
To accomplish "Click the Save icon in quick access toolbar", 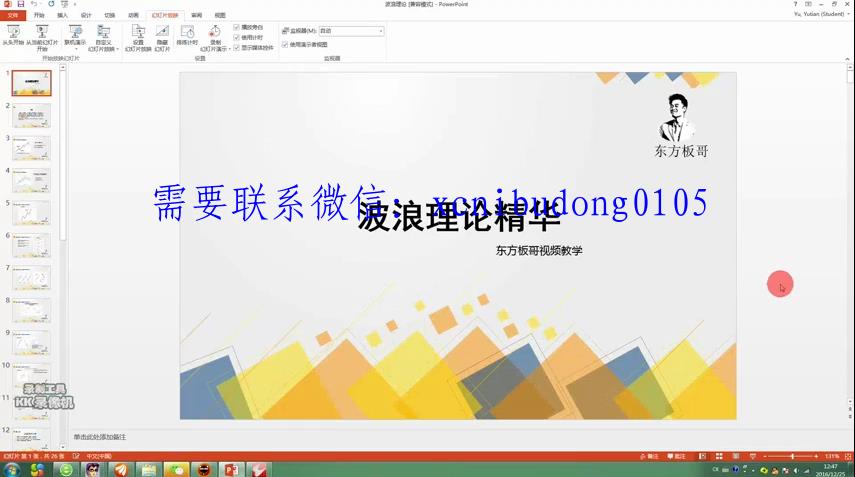I will [x=21, y=4].
